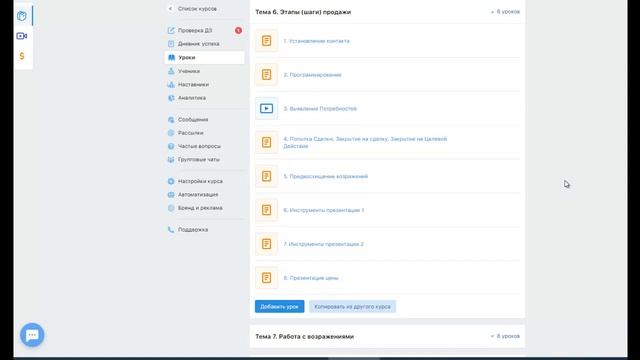Click the Групповые чаты icon
This screenshot has width=640, height=360.
(x=171, y=160)
